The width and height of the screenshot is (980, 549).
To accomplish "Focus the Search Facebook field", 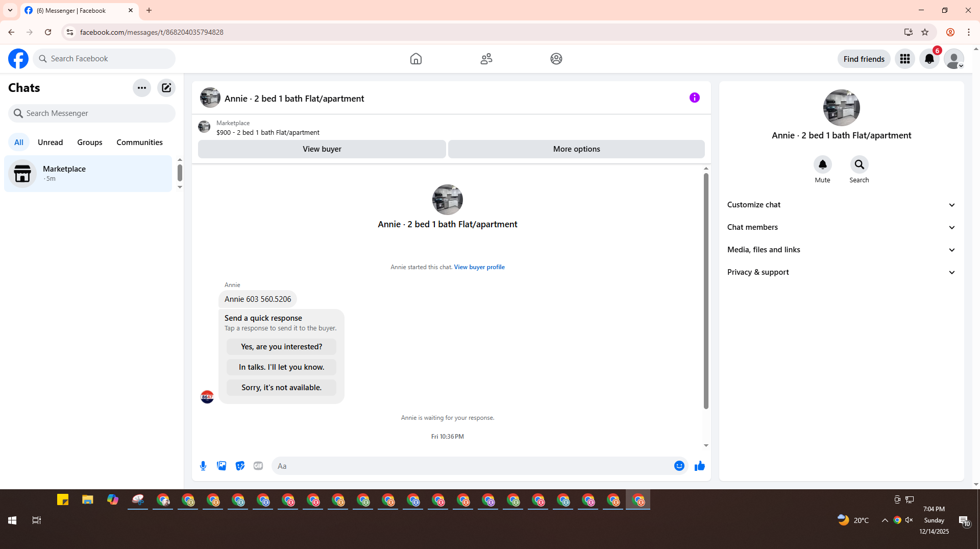I will coord(105,59).
